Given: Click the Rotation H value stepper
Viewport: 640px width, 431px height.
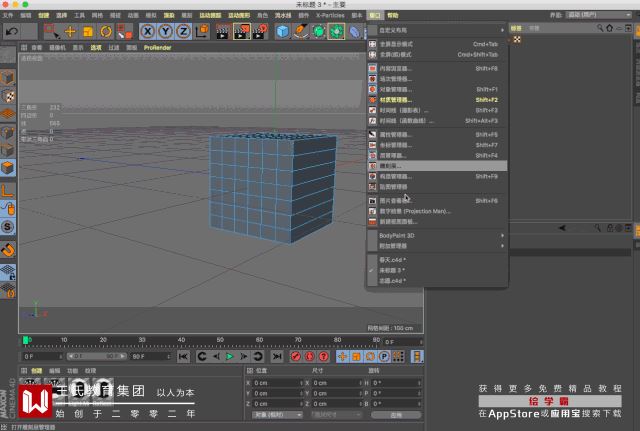Looking at the screenshot, I should (x=421, y=383).
